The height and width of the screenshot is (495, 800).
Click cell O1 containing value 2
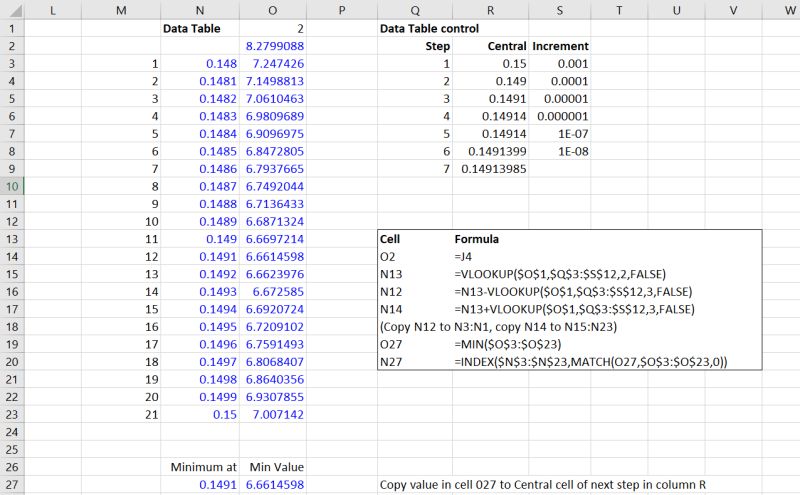(x=273, y=29)
